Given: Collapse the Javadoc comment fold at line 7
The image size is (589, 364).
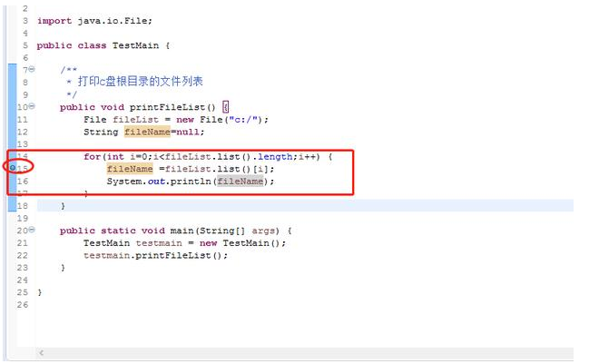Looking at the screenshot, I should pos(33,69).
